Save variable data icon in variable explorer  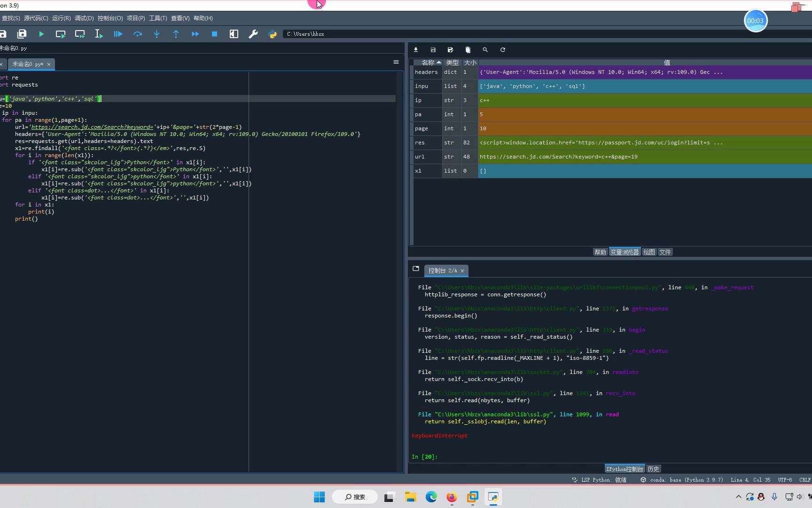coord(433,50)
